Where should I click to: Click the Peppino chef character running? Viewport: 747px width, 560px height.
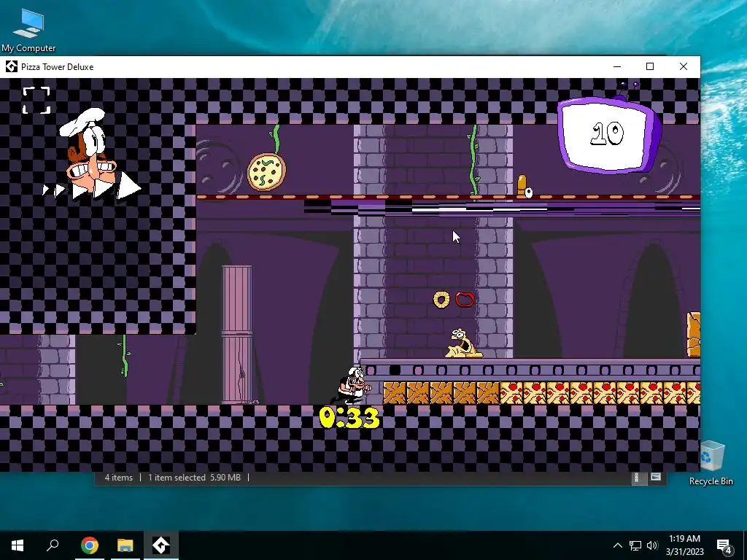coord(352,386)
